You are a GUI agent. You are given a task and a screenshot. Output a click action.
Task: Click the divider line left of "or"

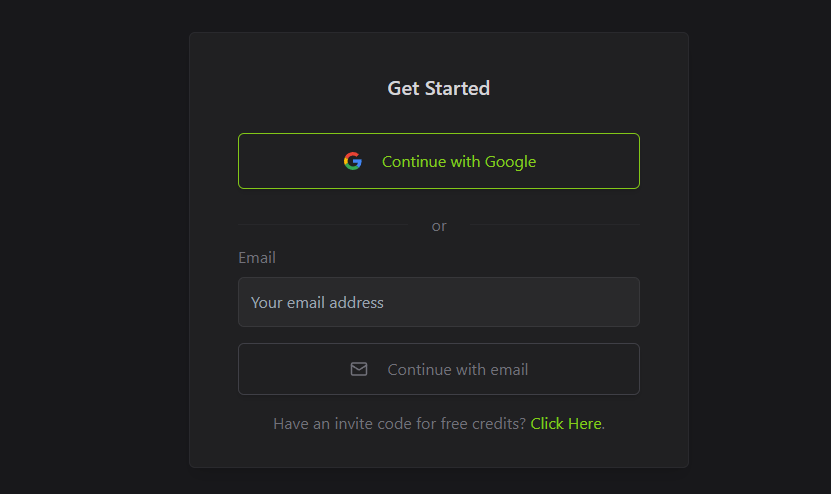point(322,226)
